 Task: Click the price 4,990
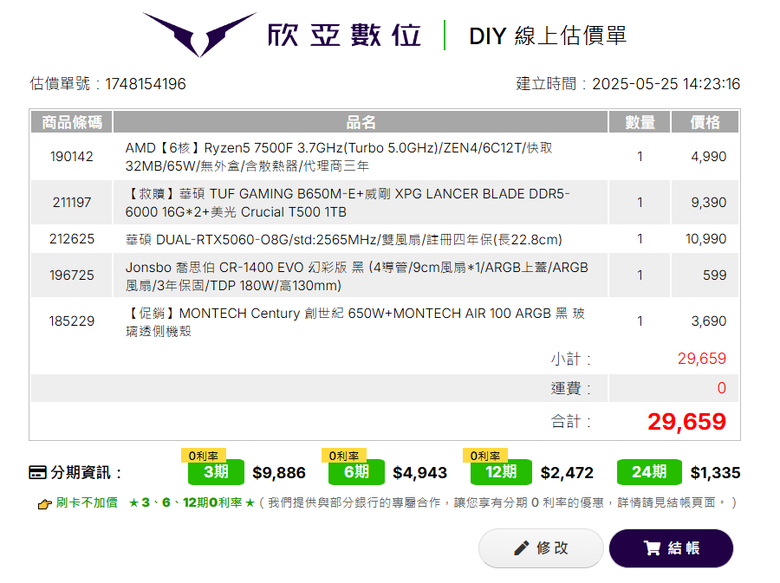[708, 157]
